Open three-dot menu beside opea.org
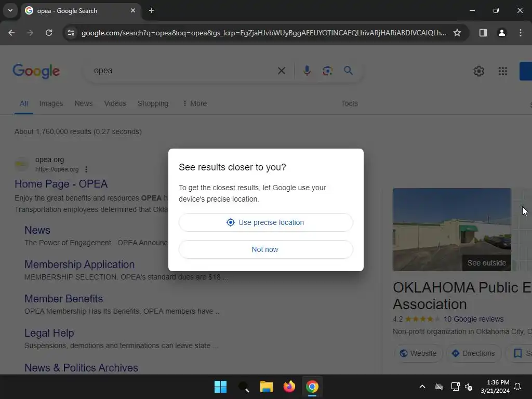This screenshot has width=532, height=399. (86, 169)
